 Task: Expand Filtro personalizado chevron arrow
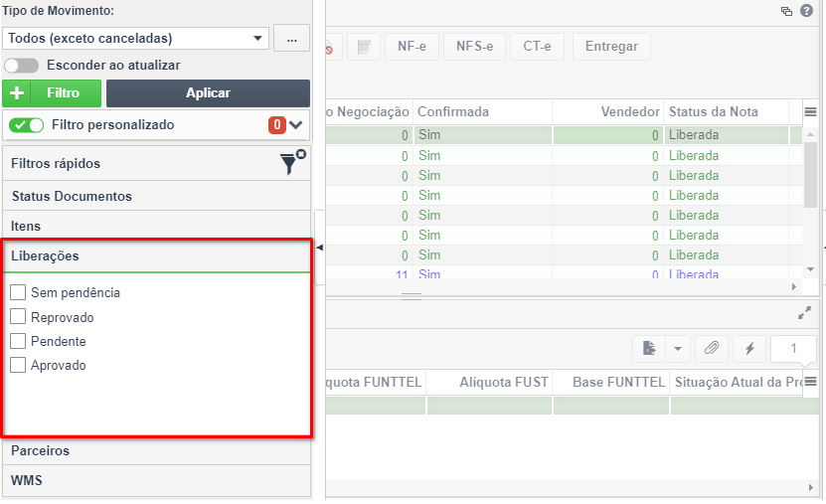point(296,125)
